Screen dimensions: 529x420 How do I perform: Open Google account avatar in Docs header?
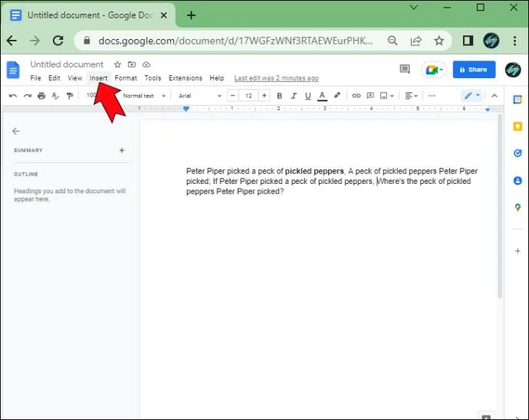pyautogui.click(x=513, y=70)
